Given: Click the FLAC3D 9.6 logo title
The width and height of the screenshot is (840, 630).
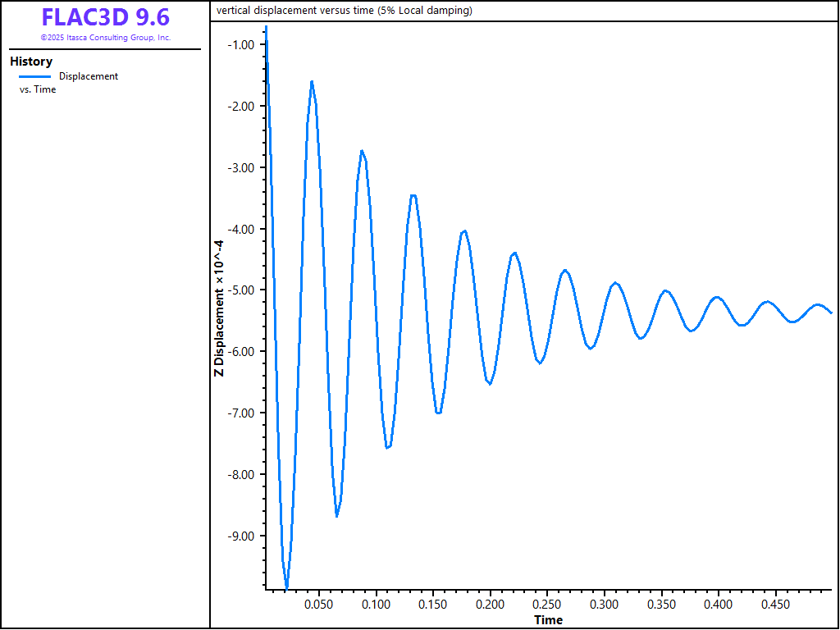Looking at the screenshot, I should pos(106,17).
